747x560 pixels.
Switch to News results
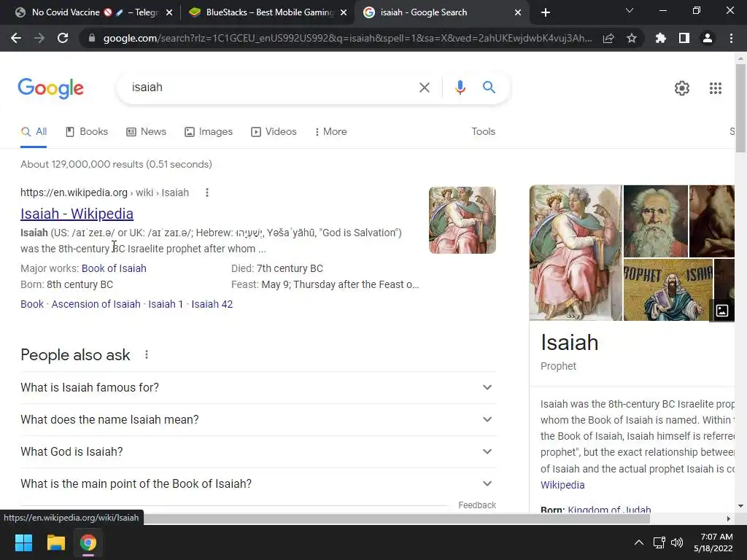146,132
